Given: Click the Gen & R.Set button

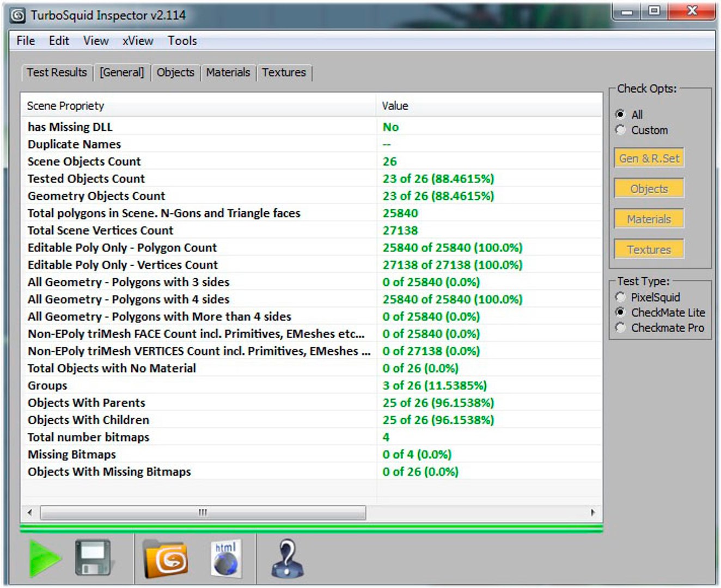Looking at the screenshot, I should 649,158.
